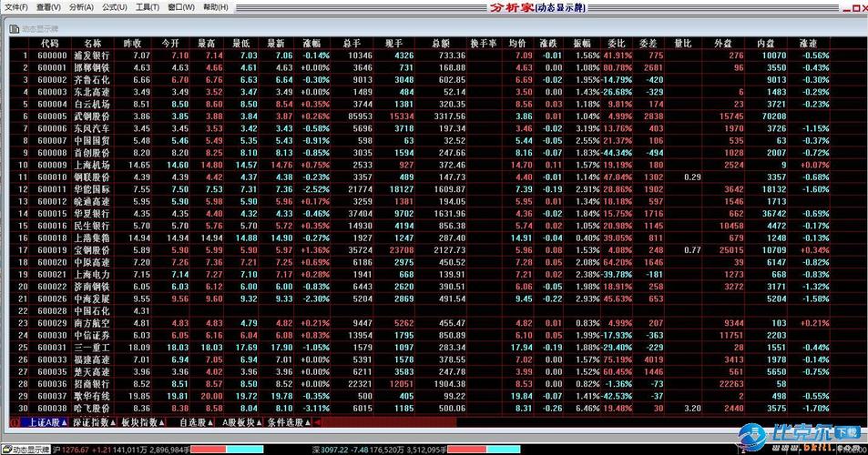868x455 pixels.
Task: Open the 窗口(W) menu
Action: click(x=181, y=7)
